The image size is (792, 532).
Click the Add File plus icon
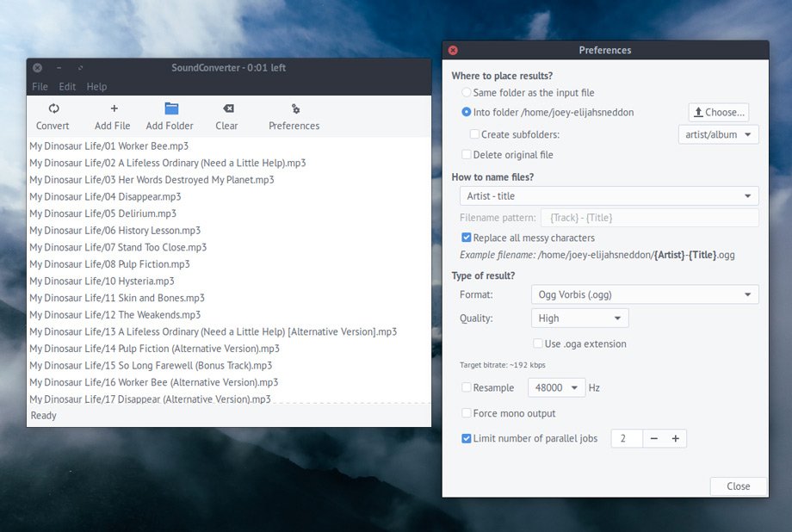tap(114, 108)
